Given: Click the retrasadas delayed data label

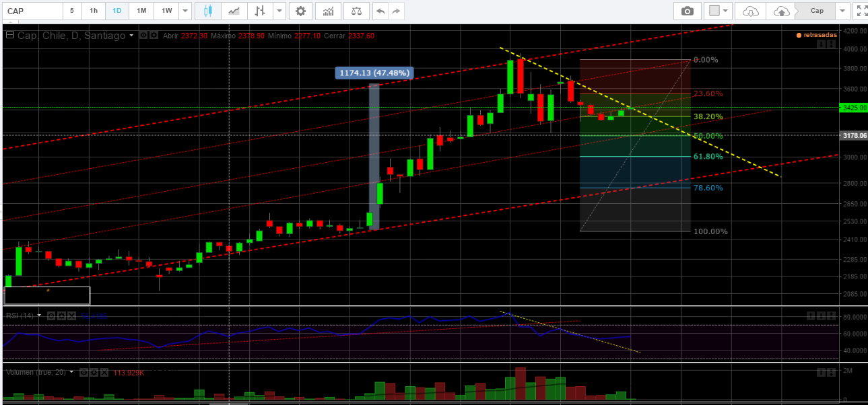Looking at the screenshot, I should 816,34.
